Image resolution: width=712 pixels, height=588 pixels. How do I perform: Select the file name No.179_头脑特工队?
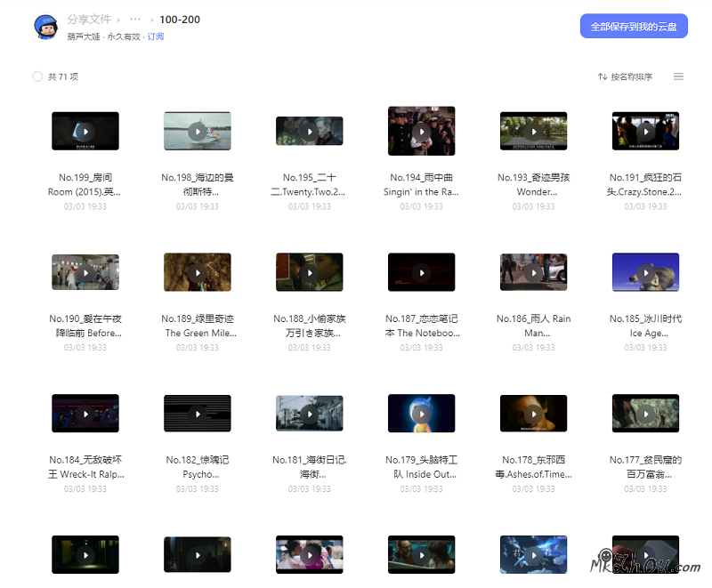click(421, 467)
